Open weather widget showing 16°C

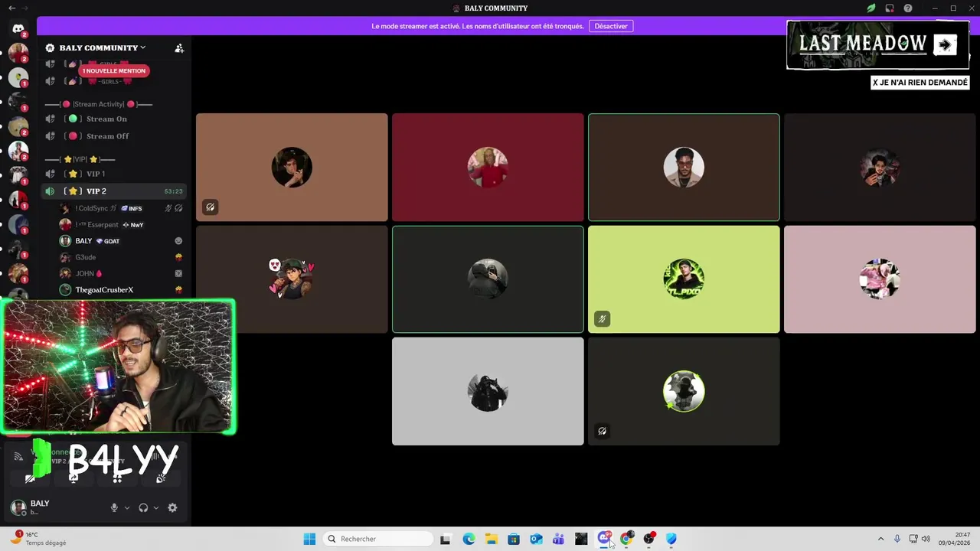pyautogui.click(x=38, y=539)
